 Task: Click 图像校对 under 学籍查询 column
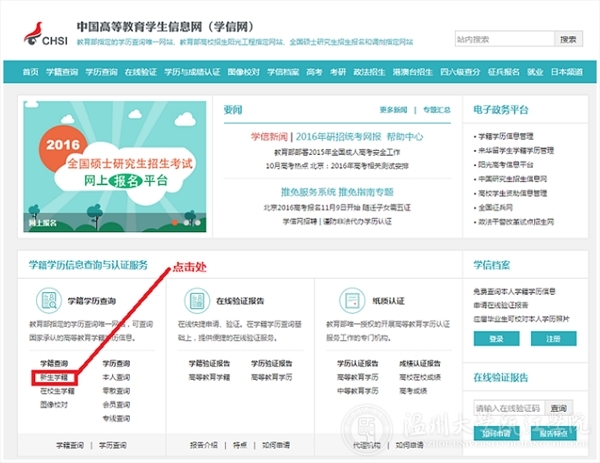pos(54,404)
